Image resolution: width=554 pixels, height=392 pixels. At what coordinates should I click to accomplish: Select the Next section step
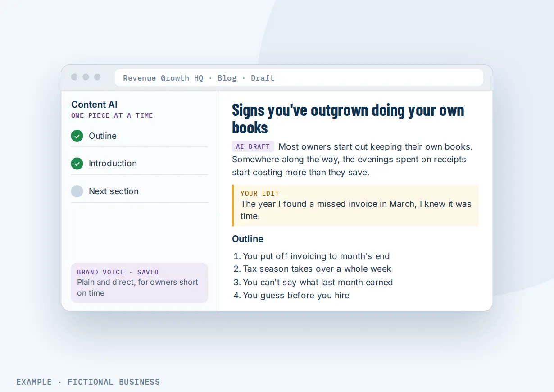coord(139,191)
